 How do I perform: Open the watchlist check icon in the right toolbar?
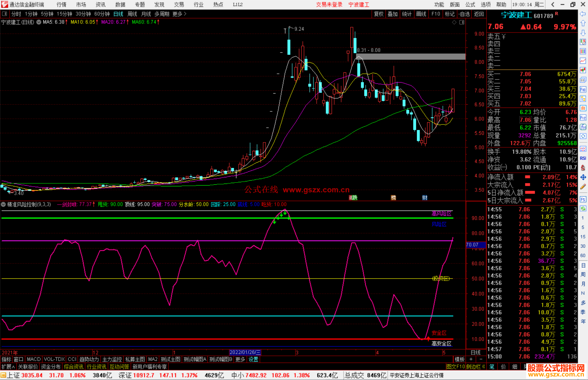pyautogui.click(x=583, y=42)
